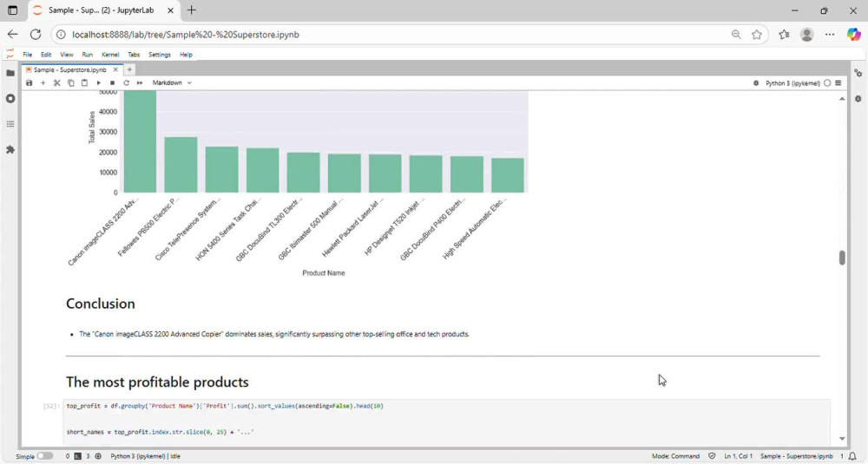Run the selected cell with the play icon
This screenshot has height=464, width=868.
point(99,83)
